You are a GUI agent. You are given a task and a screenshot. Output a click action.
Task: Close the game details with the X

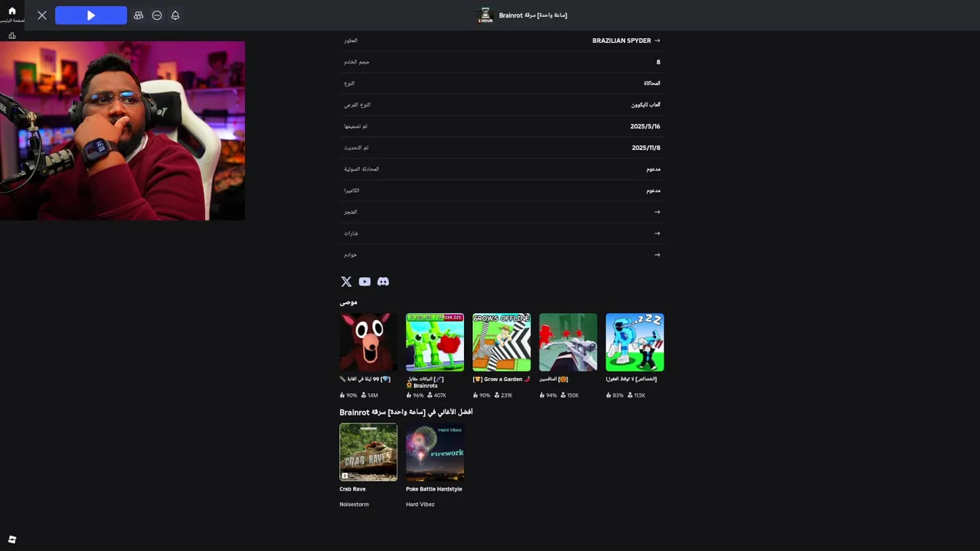42,15
